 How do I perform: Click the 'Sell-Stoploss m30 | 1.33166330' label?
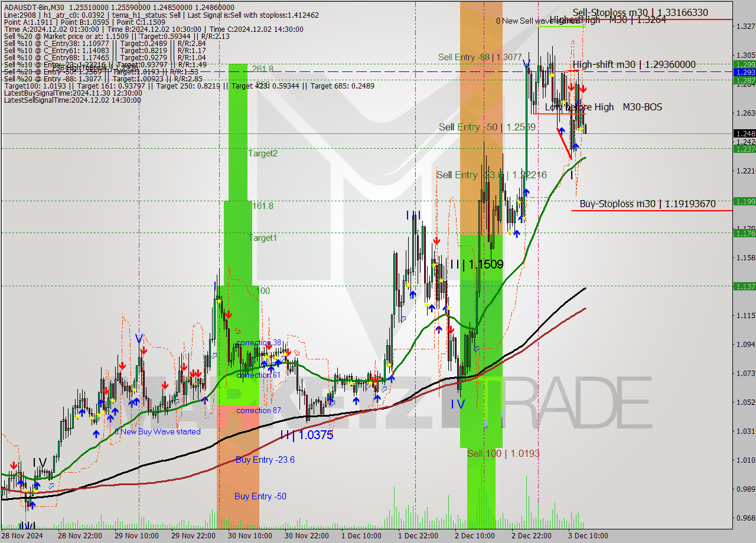pos(640,12)
